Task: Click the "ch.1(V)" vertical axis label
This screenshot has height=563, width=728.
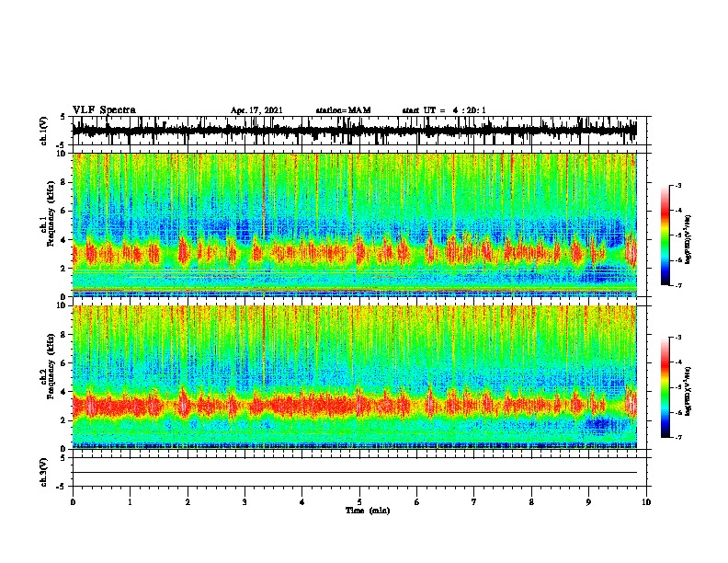Action: [x=44, y=131]
